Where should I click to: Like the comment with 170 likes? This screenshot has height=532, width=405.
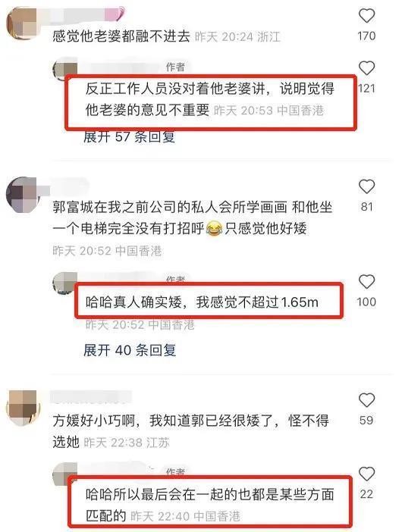pyautogui.click(x=366, y=16)
